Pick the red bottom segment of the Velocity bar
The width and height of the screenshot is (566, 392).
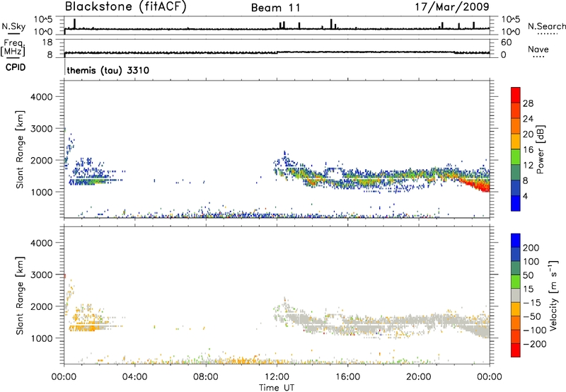click(516, 350)
